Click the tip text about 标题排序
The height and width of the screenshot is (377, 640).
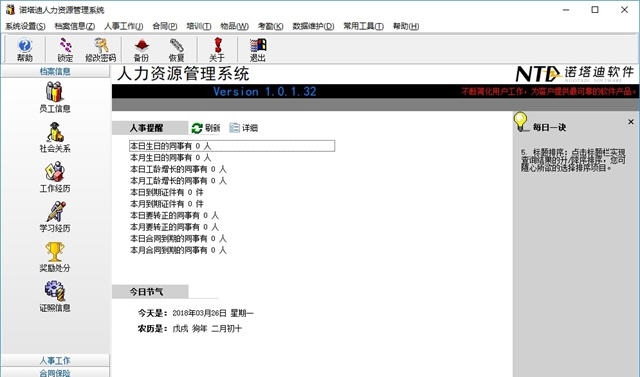pos(573,160)
